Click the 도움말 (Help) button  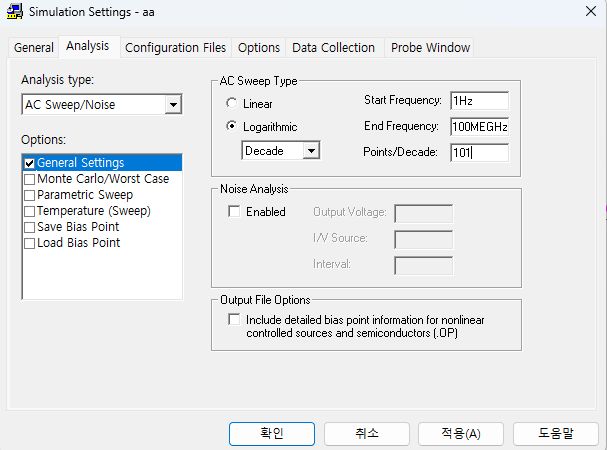[556, 434]
